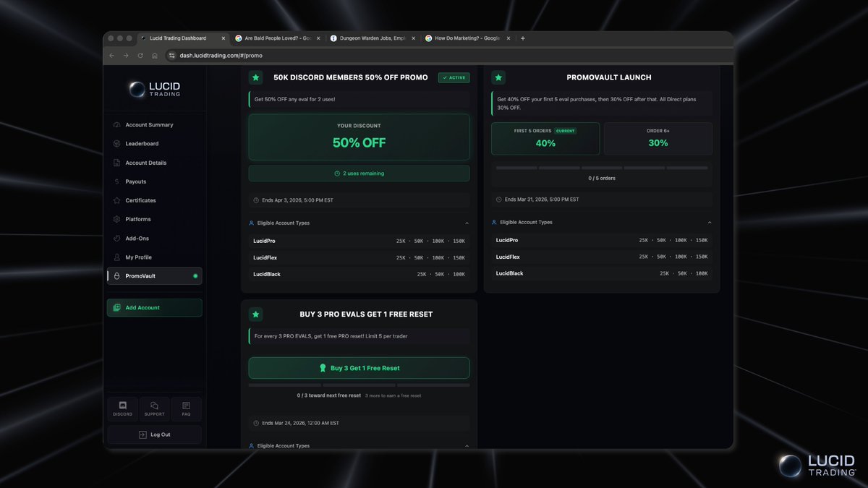
Task: Click person icon beside Discord promo Eligible Account Types
Action: pyautogui.click(x=252, y=223)
